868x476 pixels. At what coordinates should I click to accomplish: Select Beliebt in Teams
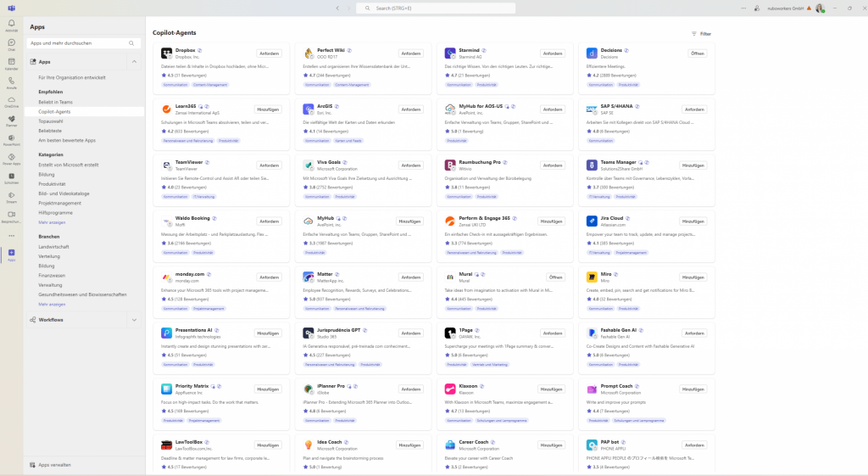coord(55,102)
